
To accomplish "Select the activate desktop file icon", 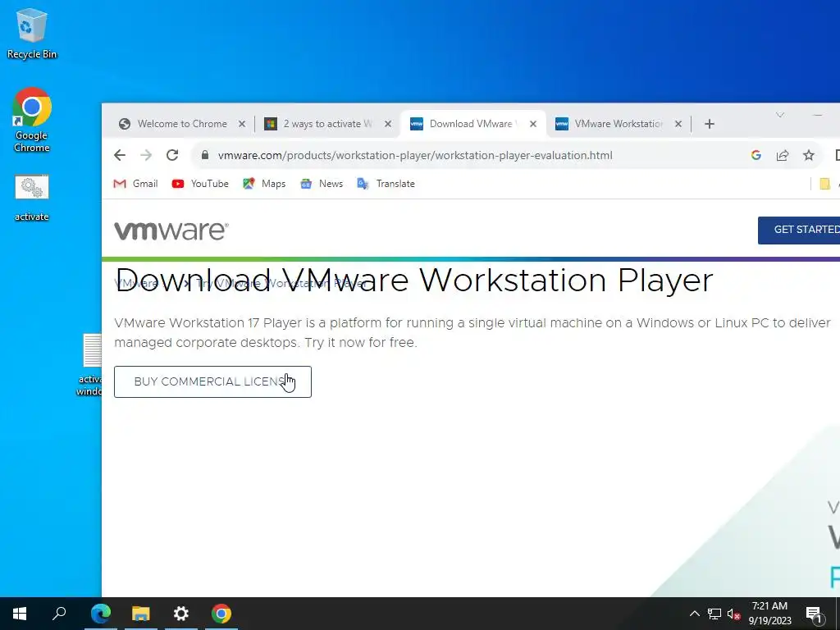I will [32, 197].
